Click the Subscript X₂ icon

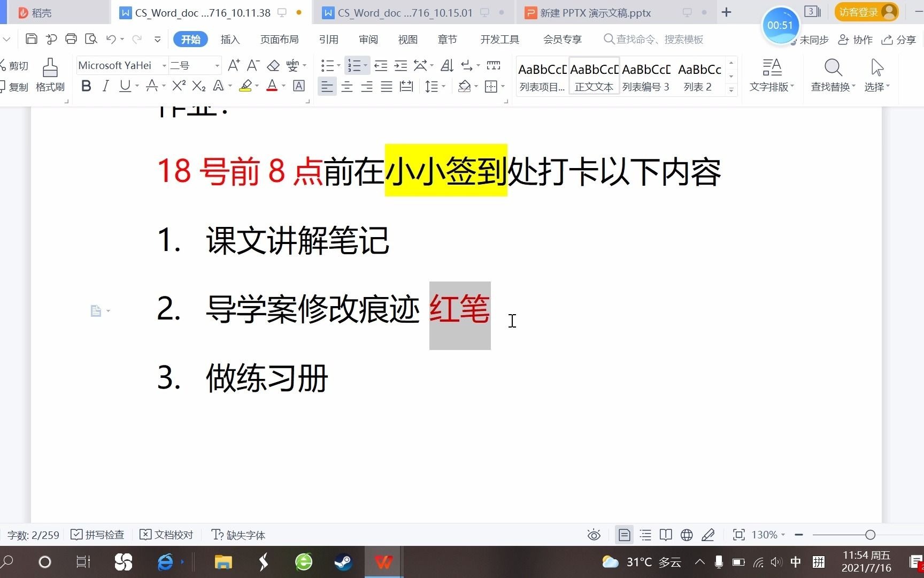pos(199,86)
